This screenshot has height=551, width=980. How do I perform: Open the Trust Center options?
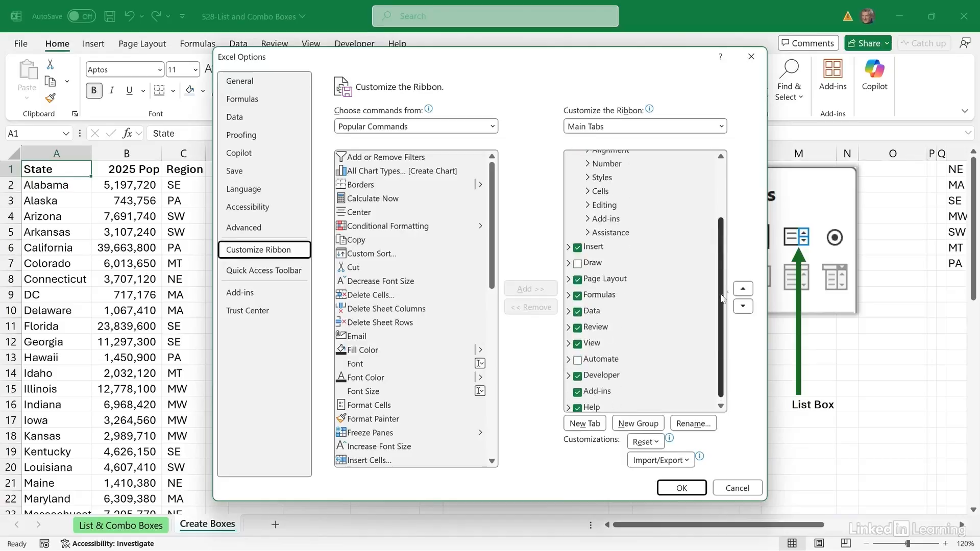(247, 311)
